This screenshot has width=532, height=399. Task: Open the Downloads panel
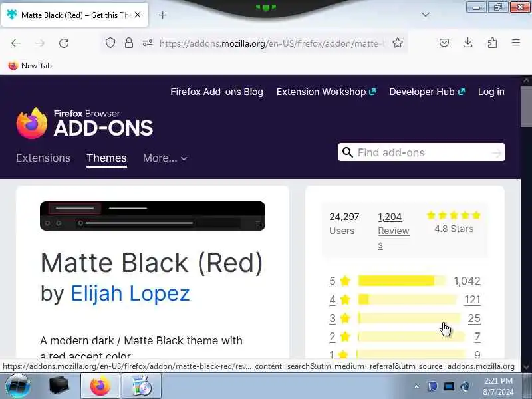click(x=468, y=43)
